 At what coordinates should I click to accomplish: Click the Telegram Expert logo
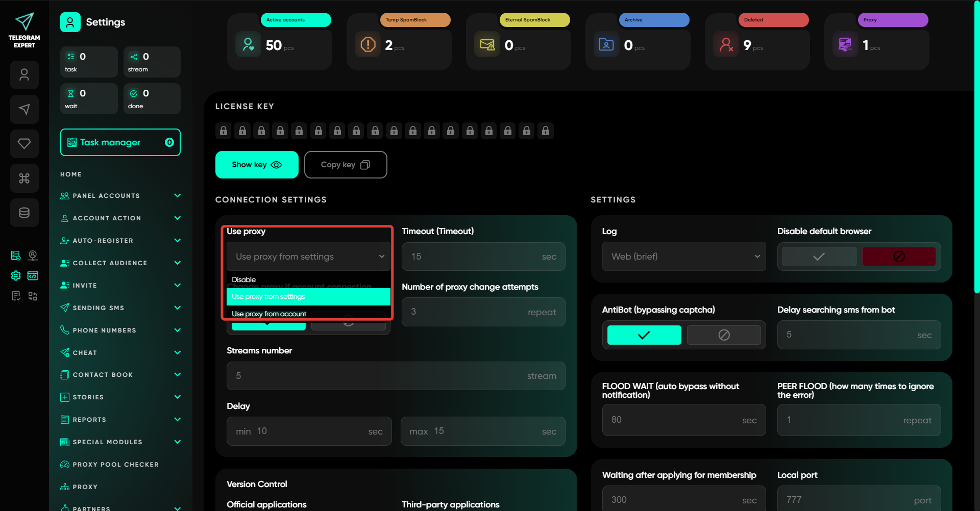click(24, 31)
